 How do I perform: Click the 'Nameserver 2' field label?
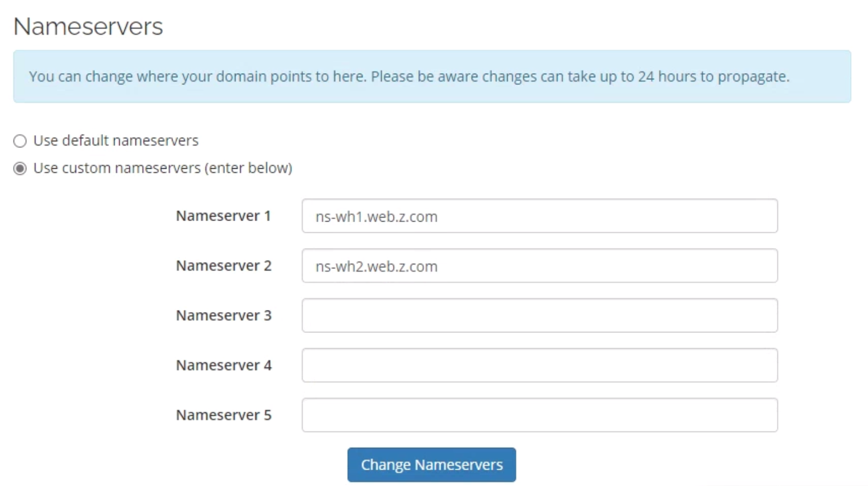(x=224, y=265)
